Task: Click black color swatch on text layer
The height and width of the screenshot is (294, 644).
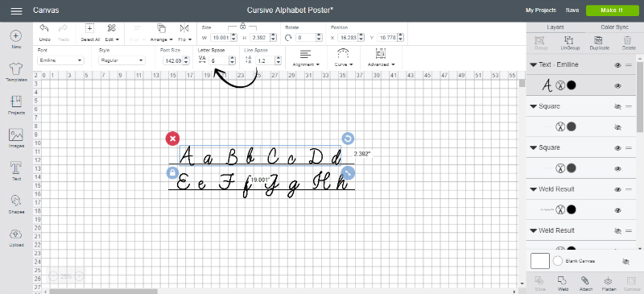Action: pyautogui.click(x=571, y=85)
